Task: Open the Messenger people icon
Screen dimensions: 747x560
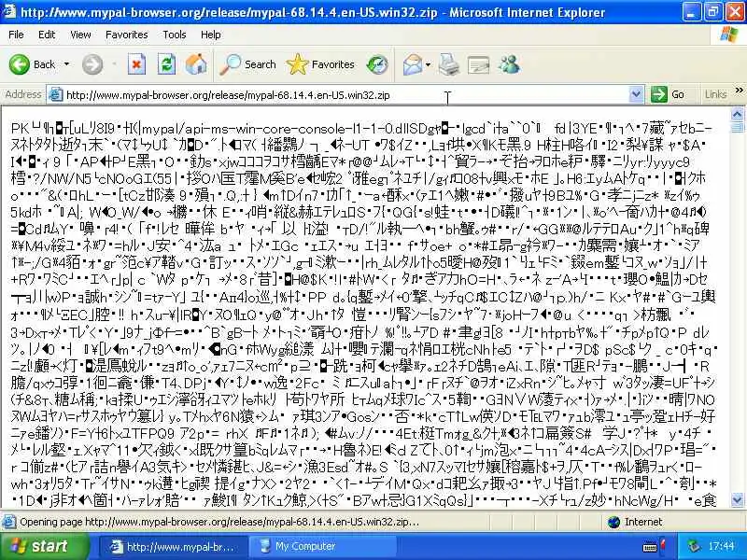Action: tap(509, 64)
